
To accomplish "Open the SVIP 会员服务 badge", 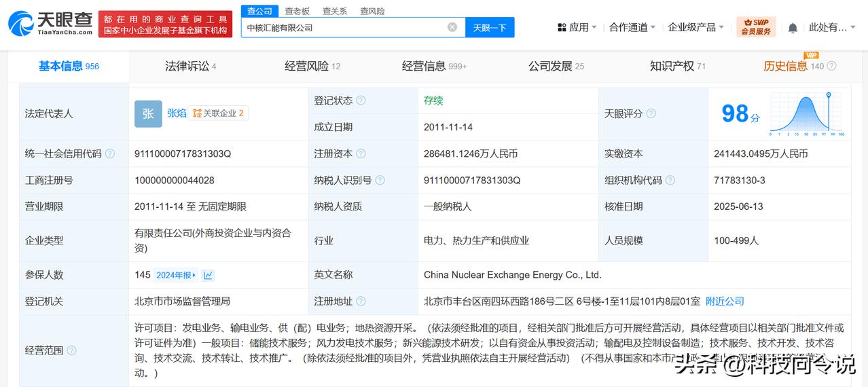I will tap(756, 27).
